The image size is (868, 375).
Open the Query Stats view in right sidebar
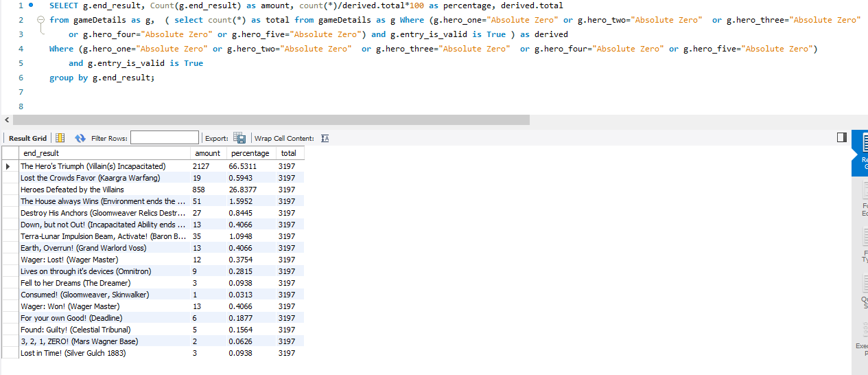coord(863,293)
